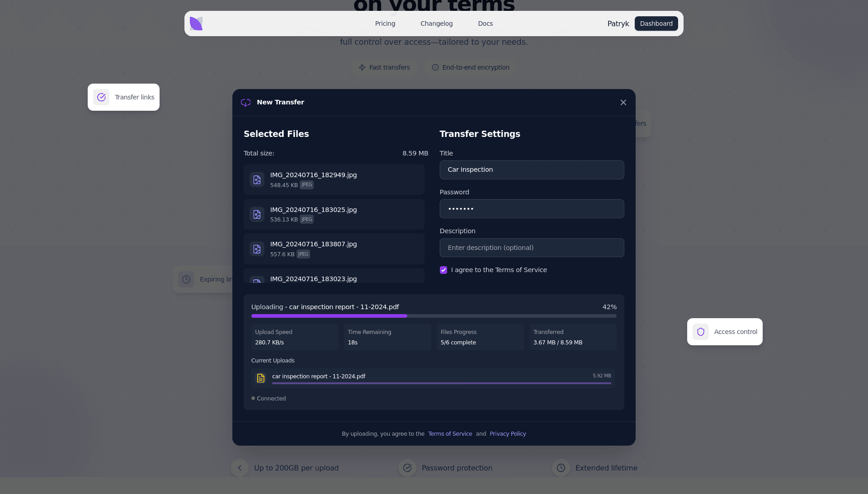Click the cloud upload icon beside New Transfer
This screenshot has height=494, width=868.
click(x=245, y=103)
